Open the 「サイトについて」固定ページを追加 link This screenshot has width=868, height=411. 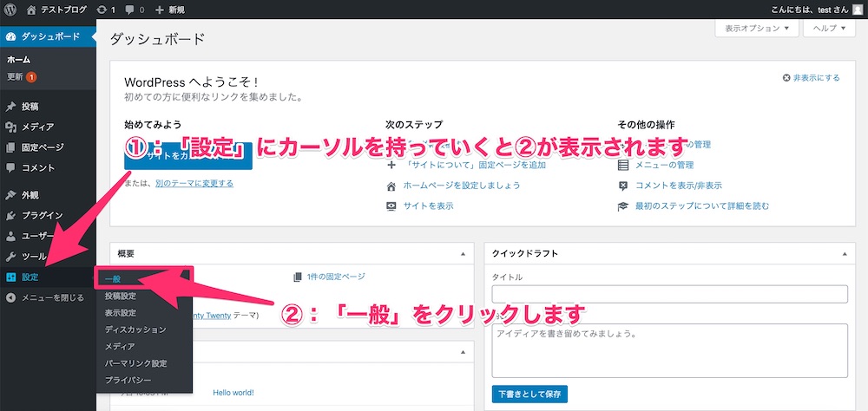(x=475, y=165)
